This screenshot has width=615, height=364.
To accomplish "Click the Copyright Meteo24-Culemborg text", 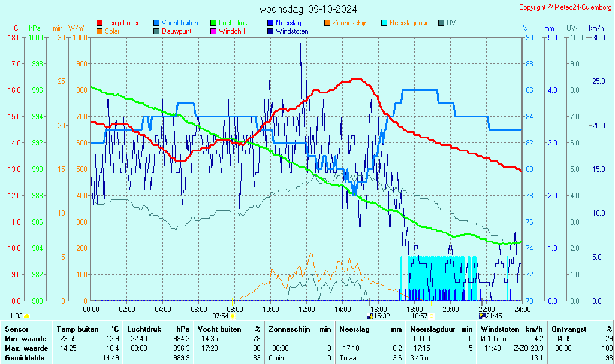I will [565, 7].
